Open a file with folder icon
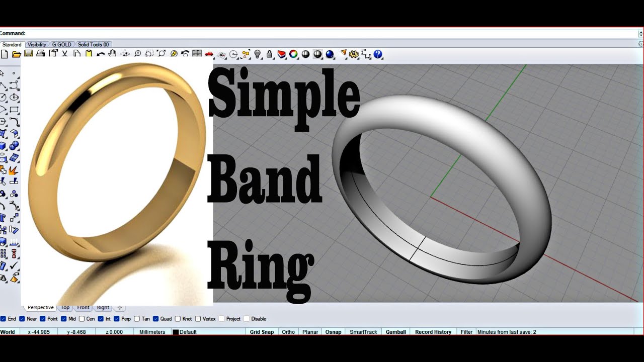Image resolution: width=644 pixels, height=362 pixels. tap(16, 54)
